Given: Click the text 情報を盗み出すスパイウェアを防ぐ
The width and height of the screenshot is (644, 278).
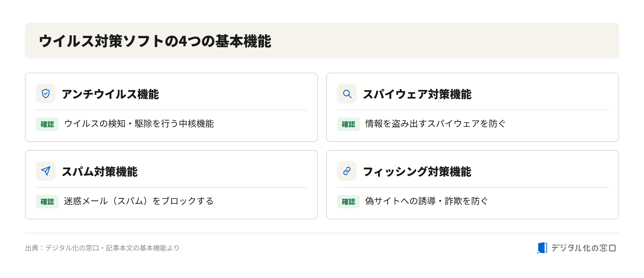Looking at the screenshot, I should point(435,124).
